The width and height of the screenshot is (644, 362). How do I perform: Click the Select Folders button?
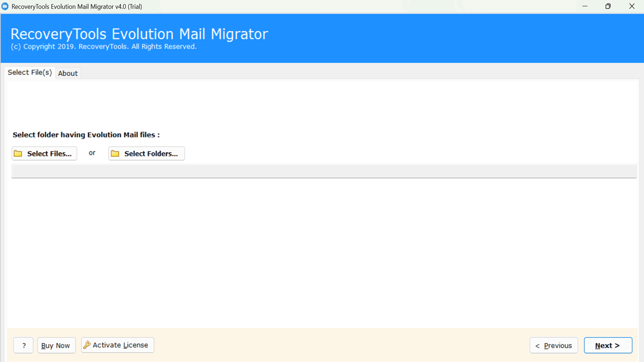pyautogui.click(x=146, y=153)
